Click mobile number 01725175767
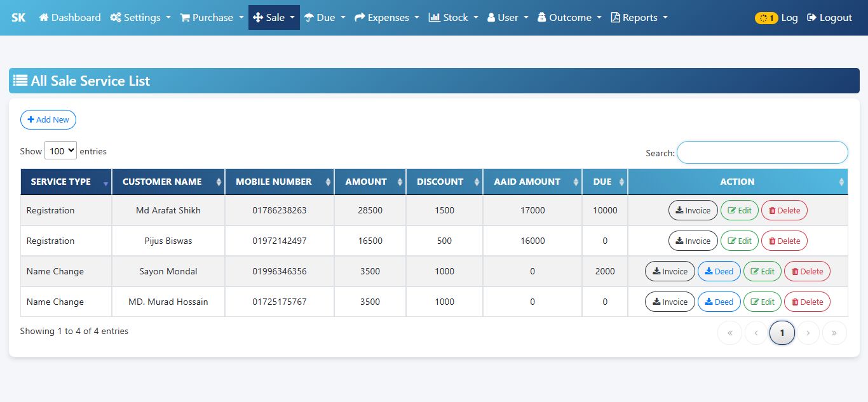This screenshot has height=402, width=868. 280,302
